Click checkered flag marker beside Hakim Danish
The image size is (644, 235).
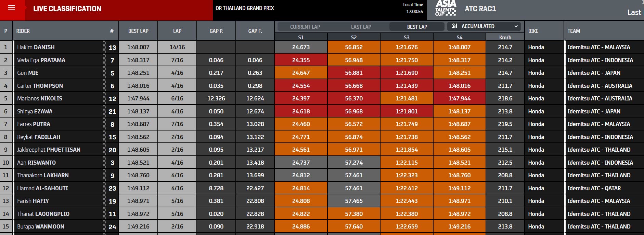(x=104, y=47)
